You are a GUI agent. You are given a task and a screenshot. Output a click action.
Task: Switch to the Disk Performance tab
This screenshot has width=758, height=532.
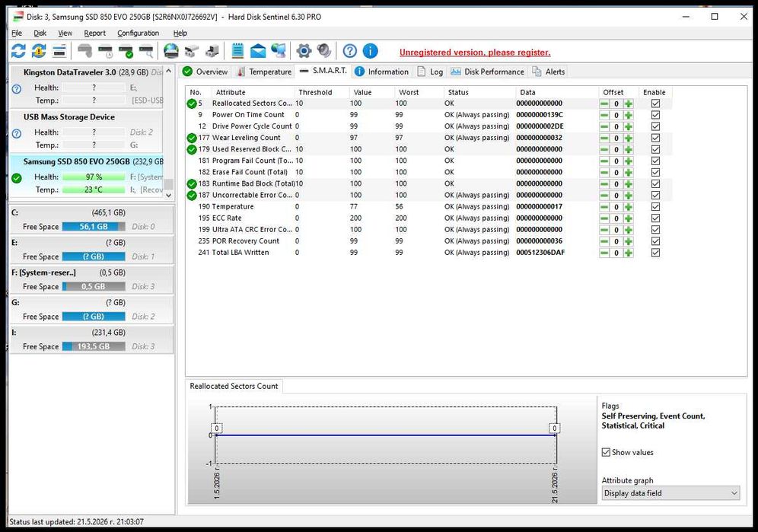[487, 72]
